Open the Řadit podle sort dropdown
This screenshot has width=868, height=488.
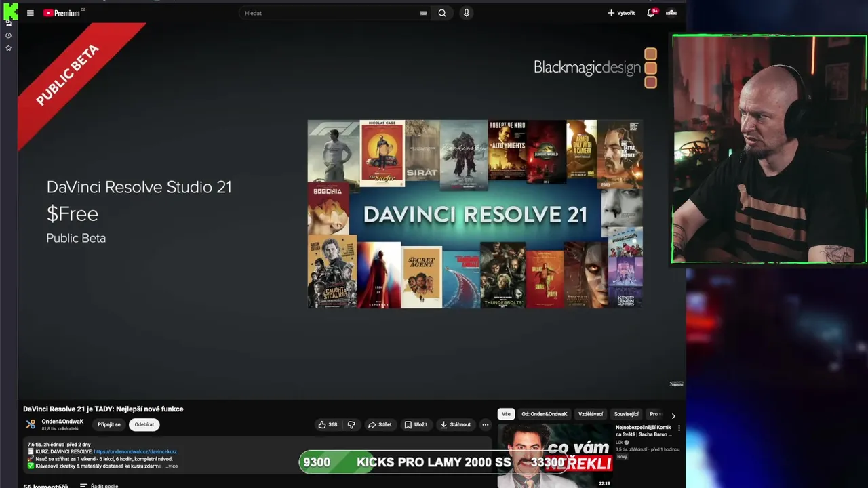pyautogui.click(x=99, y=486)
